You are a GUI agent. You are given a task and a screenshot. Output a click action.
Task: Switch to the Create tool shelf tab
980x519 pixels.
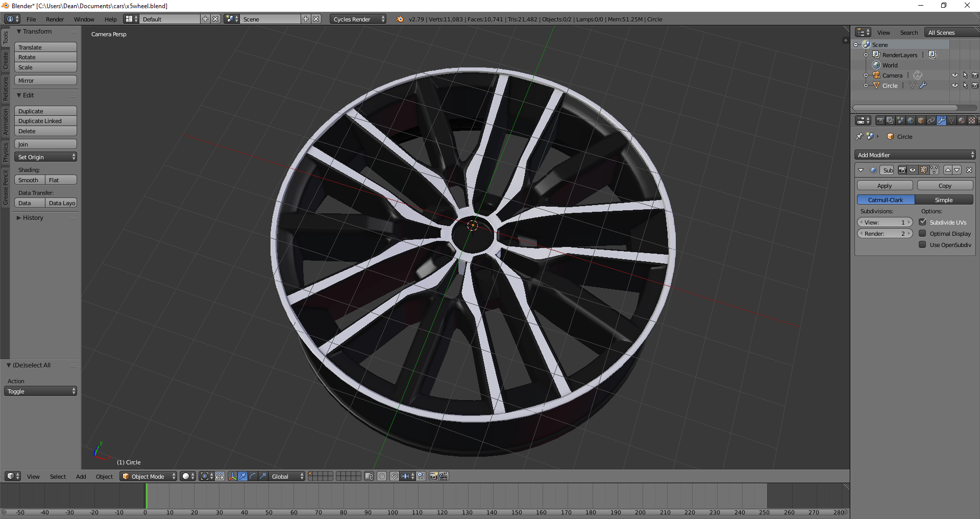coord(6,60)
